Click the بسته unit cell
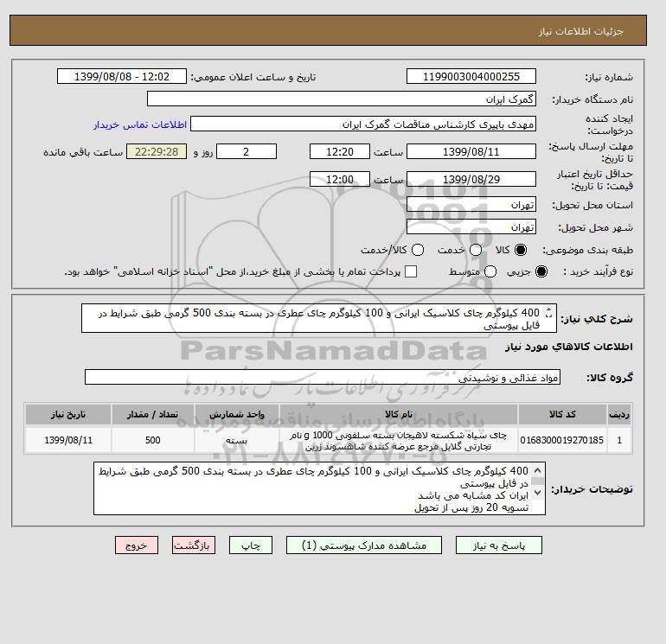Screen dimensions: 666x644 pyautogui.click(x=237, y=440)
